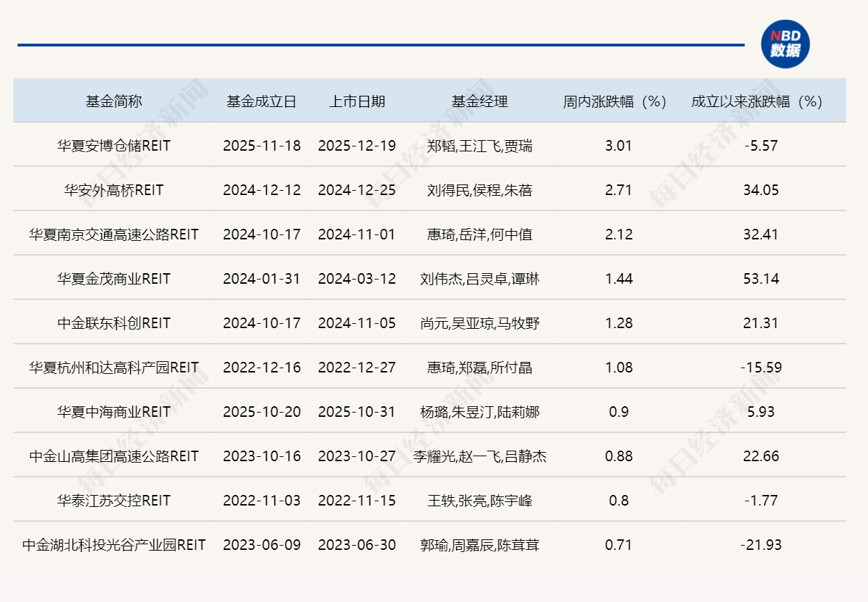Select listing date 2025-12-19
The height and width of the screenshot is (602, 868).
[x=357, y=146]
